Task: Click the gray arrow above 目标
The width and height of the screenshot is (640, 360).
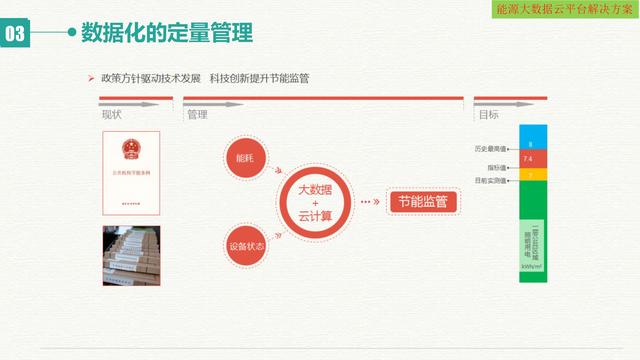Action: point(504,104)
